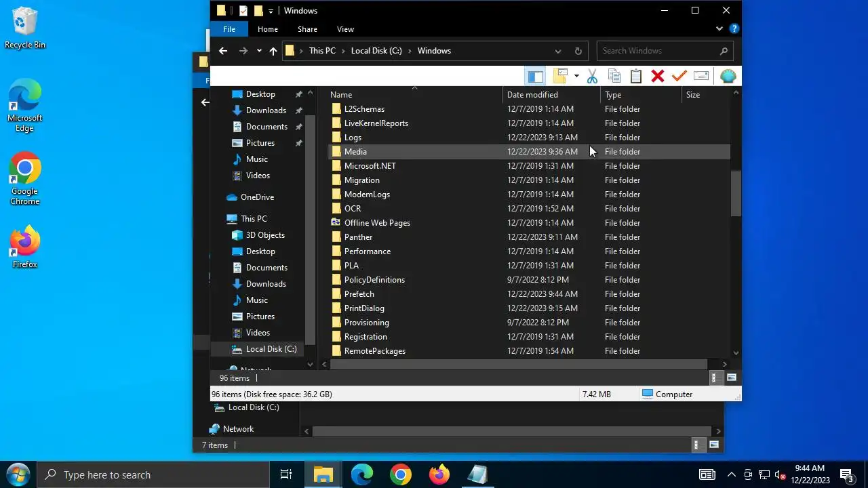Click the teal shell icon in toolbar

(x=728, y=76)
